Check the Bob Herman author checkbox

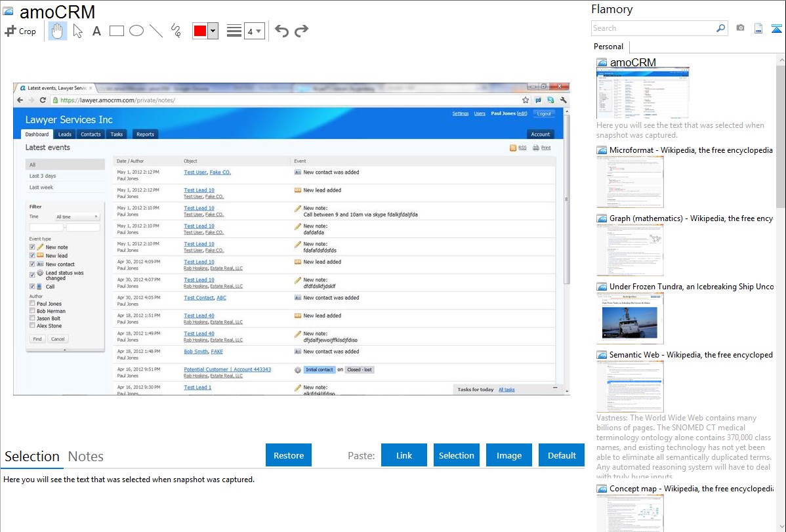(32, 311)
